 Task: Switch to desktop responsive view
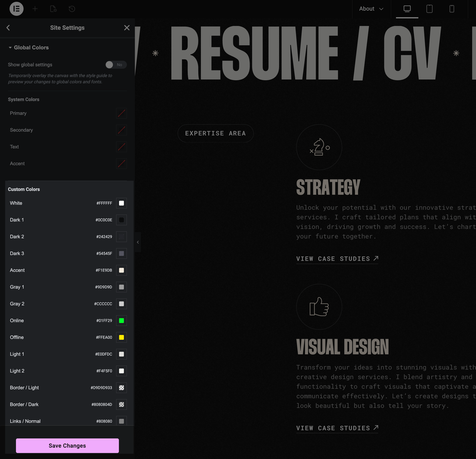[x=407, y=9]
